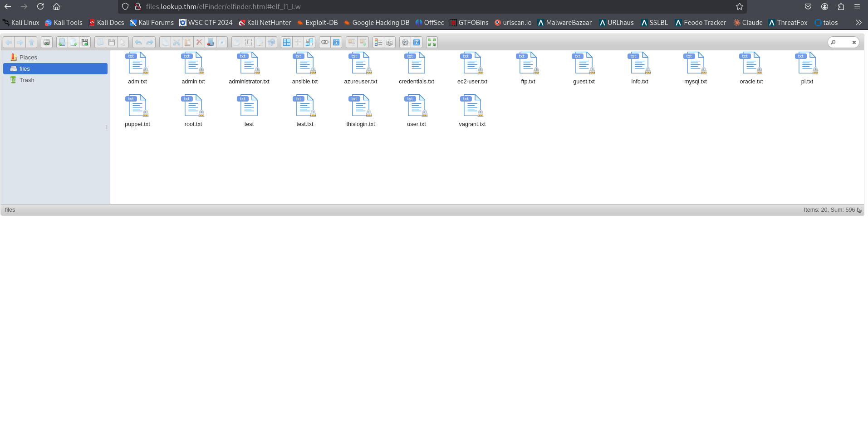This screenshot has width=868, height=447.
Task: Open the preferences gear icon
Action: pos(405,42)
